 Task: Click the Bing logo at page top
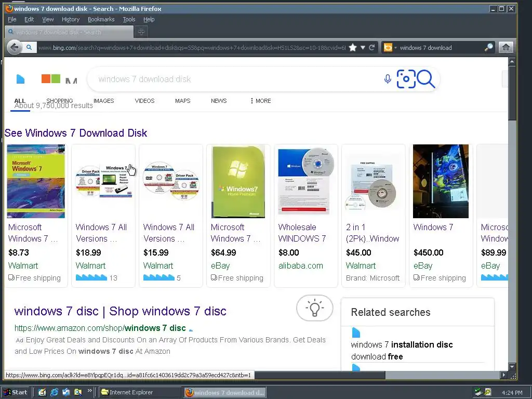(x=20, y=79)
